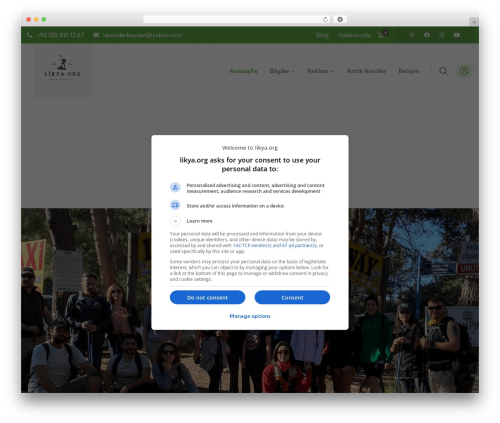Open the Bilgiler dropdown menu
Image resolution: width=500 pixels, height=423 pixels.
click(282, 71)
